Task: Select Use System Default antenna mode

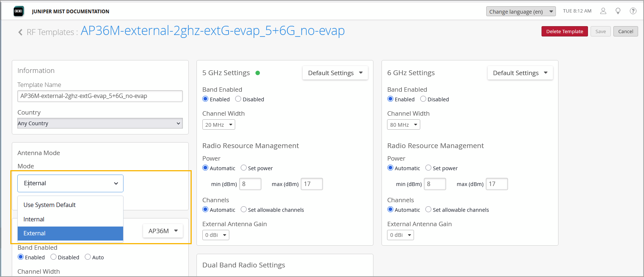Action: click(x=49, y=205)
